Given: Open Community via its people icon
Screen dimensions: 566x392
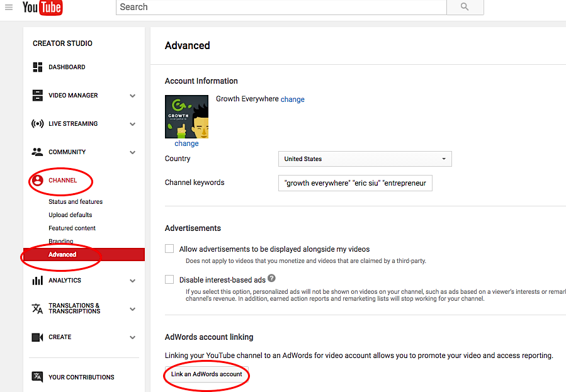Looking at the screenshot, I should (36, 152).
